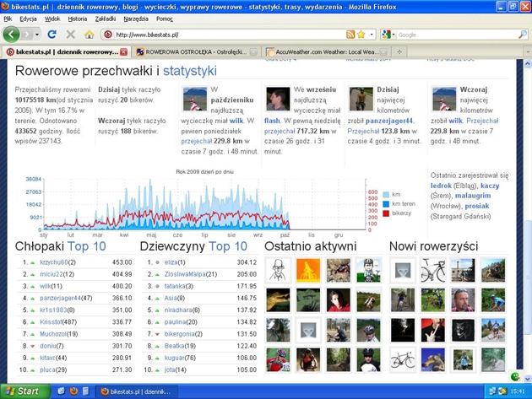Screen dimensions: 532x399
Task: Bookmark this page with the star icon
Action: click(361, 35)
